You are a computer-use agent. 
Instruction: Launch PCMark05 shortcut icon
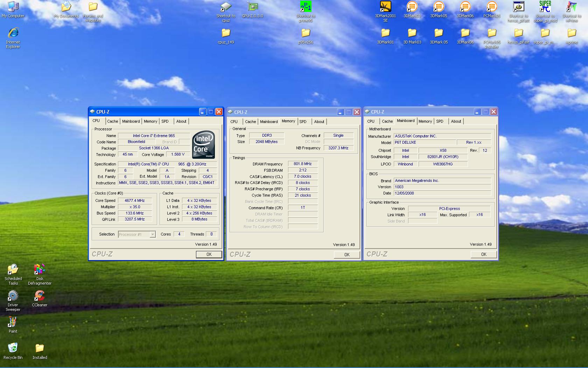(492, 10)
